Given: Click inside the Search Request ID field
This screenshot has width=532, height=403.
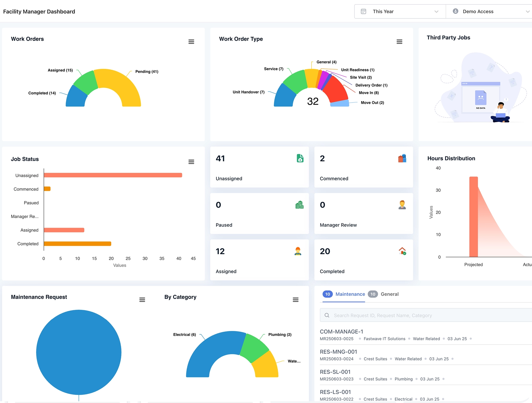Looking at the screenshot, I should (x=409, y=315).
